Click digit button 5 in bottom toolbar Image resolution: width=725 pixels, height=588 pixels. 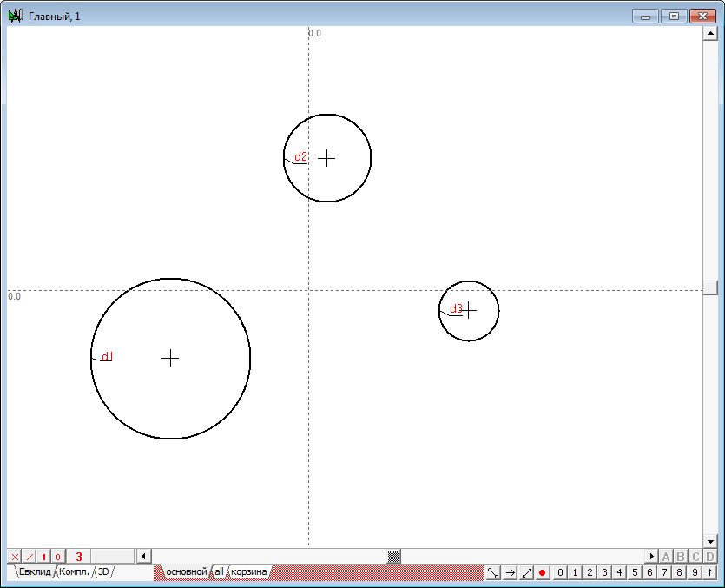pos(635,572)
